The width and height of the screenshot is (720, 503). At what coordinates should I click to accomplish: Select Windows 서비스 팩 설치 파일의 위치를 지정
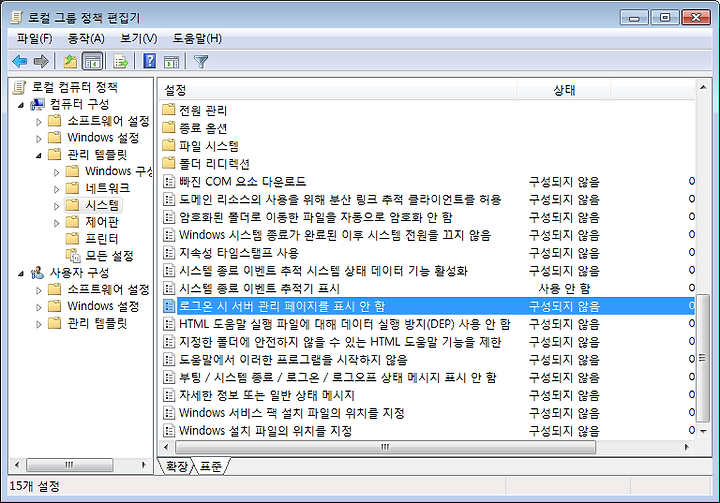tap(292, 413)
